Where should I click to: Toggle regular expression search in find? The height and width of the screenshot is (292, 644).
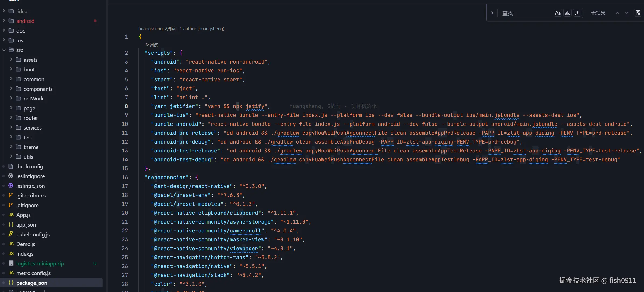click(577, 13)
